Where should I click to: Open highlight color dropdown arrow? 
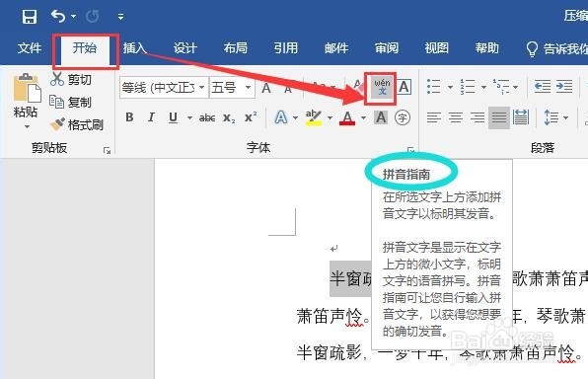[x=330, y=117]
